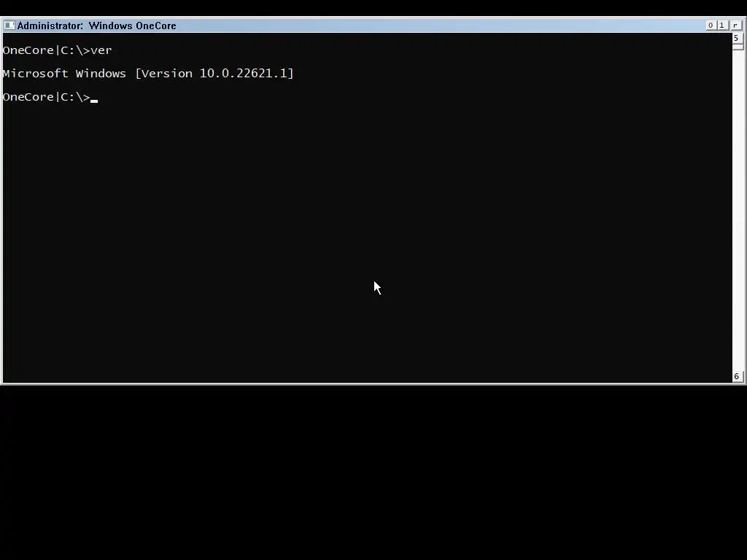
Task: Minimize the console using the "0" button
Action: tap(711, 26)
